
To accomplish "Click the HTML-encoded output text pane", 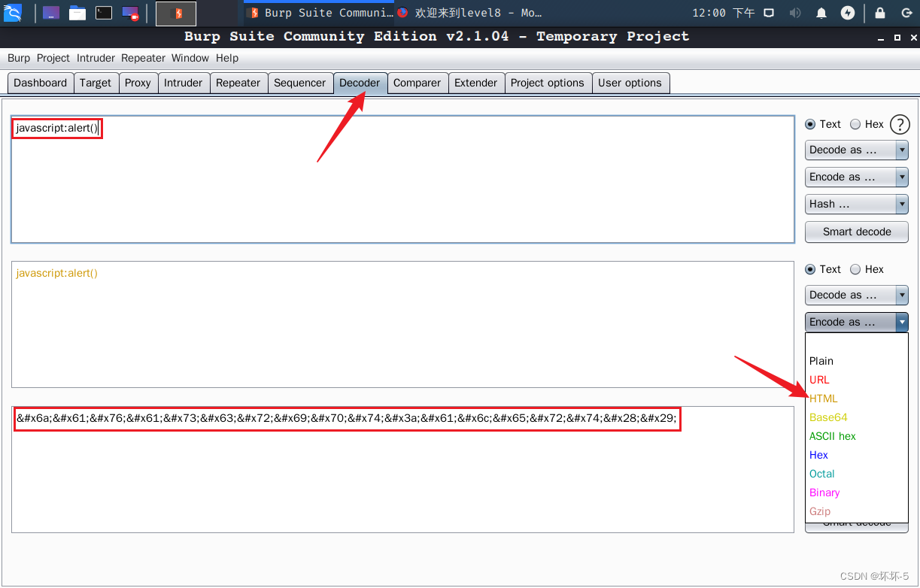I will pyautogui.click(x=402, y=469).
